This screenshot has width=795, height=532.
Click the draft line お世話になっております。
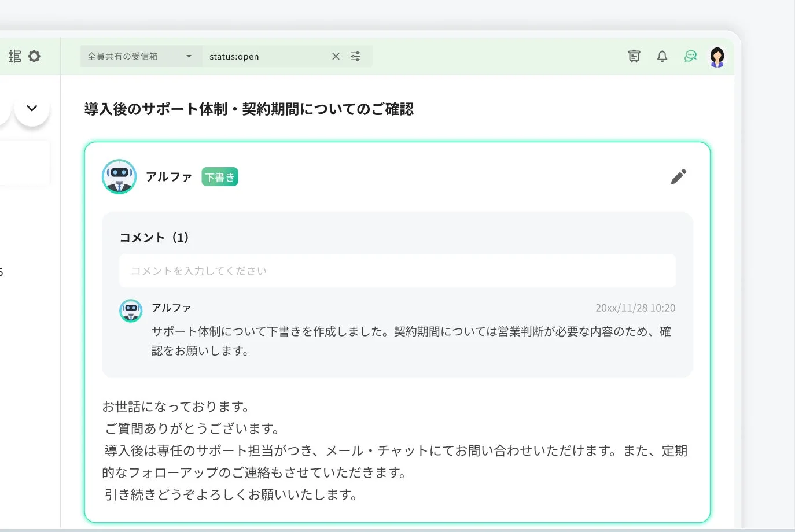point(176,407)
